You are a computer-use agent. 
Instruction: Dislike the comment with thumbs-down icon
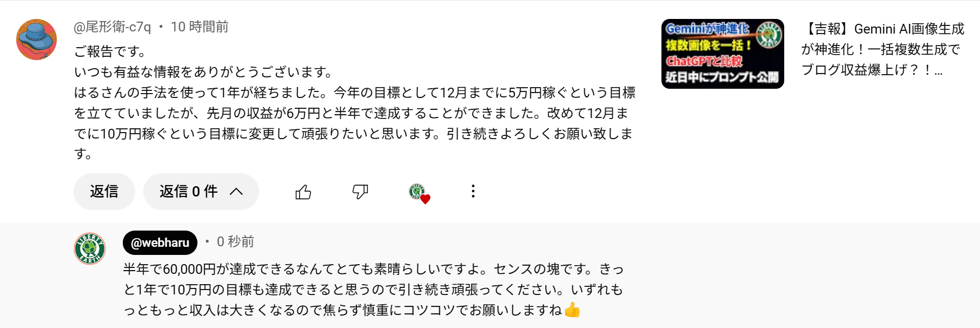[x=360, y=192]
